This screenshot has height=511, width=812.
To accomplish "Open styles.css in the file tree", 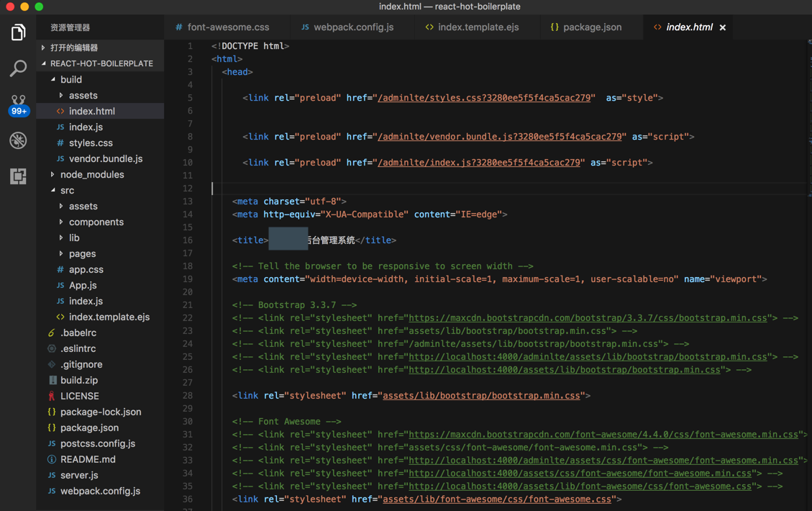I will (x=91, y=143).
